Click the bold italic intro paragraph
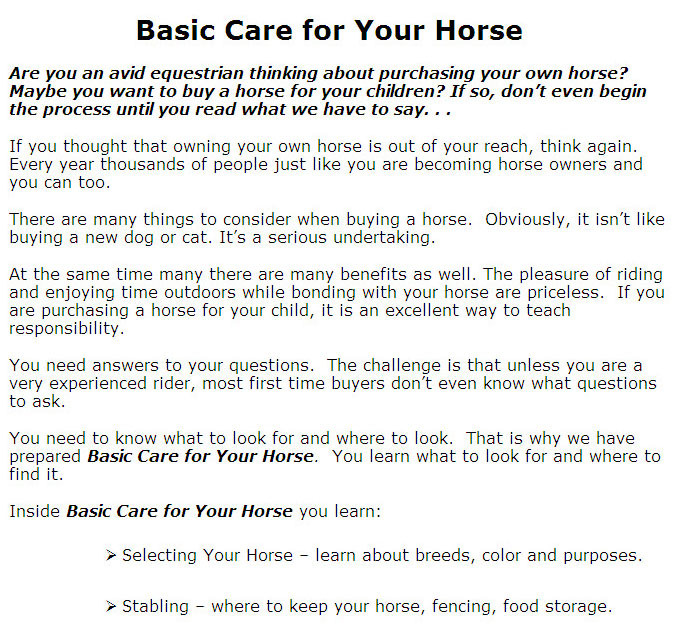Screen dimensions: 677x630 pos(328,91)
